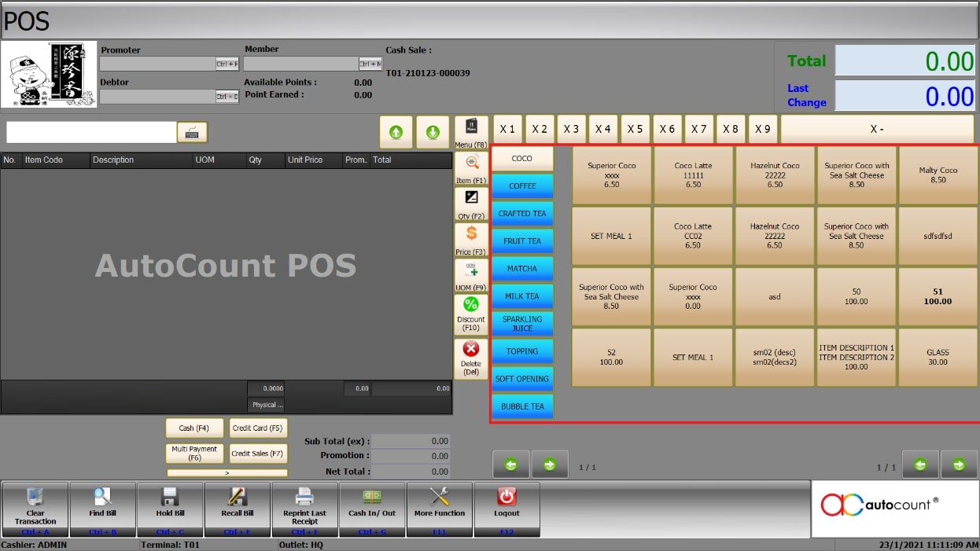The height and width of the screenshot is (551, 980).
Task: Switch to the BUBBLE TEA category
Action: [522, 406]
